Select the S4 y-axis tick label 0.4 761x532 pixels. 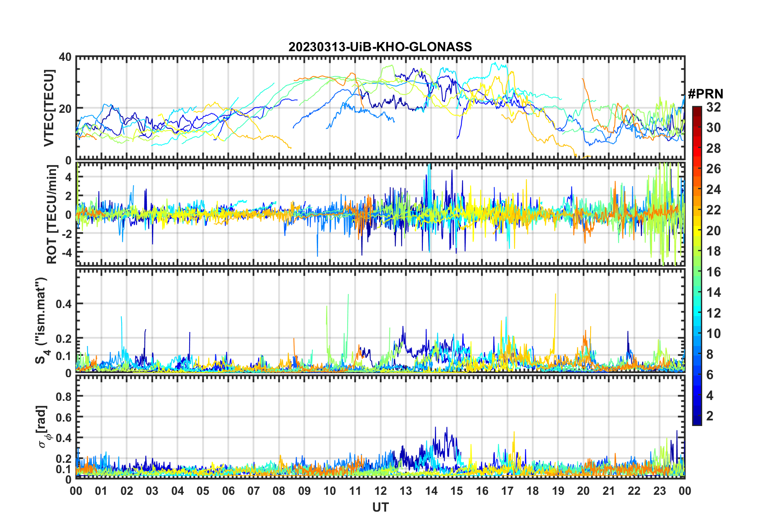pos(64,304)
